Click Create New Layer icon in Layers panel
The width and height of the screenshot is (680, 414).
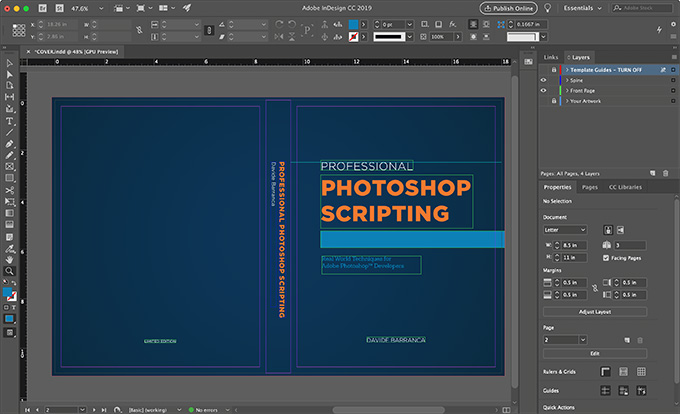pyautogui.click(x=653, y=173)
